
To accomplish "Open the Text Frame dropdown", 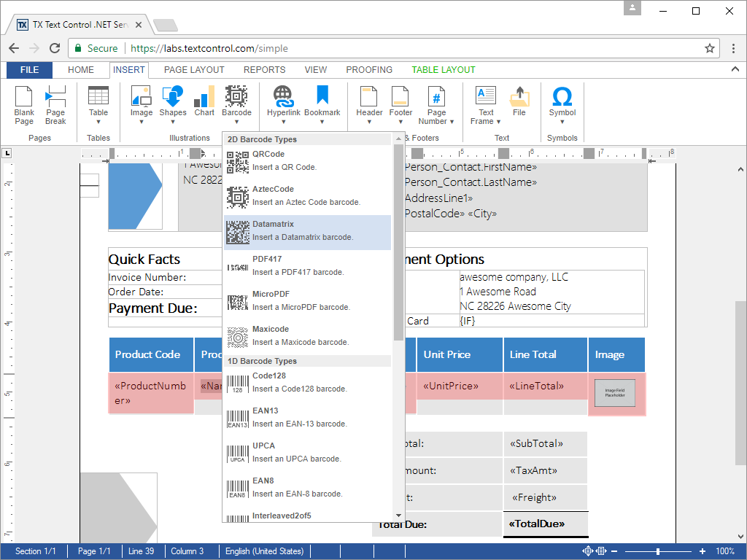I will pos(486,105).
